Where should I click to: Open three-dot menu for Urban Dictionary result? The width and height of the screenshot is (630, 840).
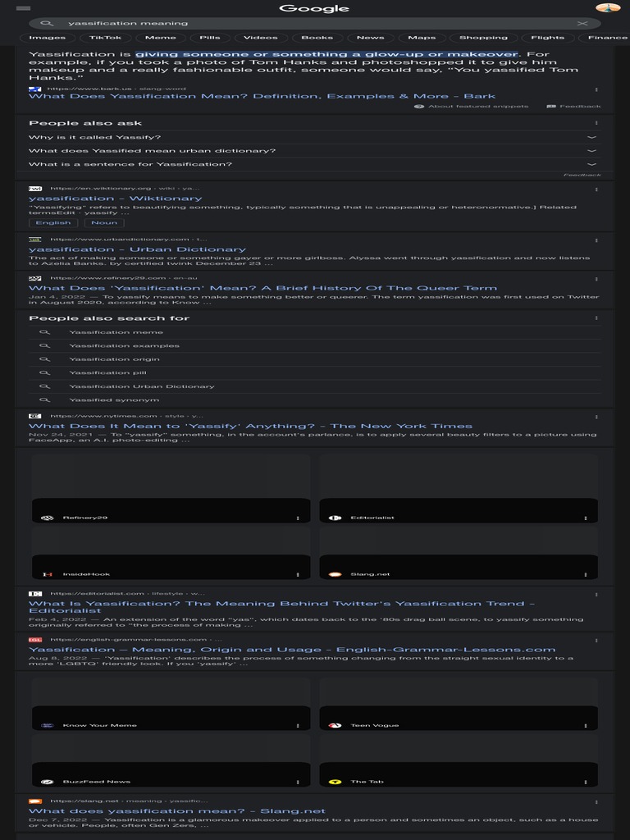596,240
